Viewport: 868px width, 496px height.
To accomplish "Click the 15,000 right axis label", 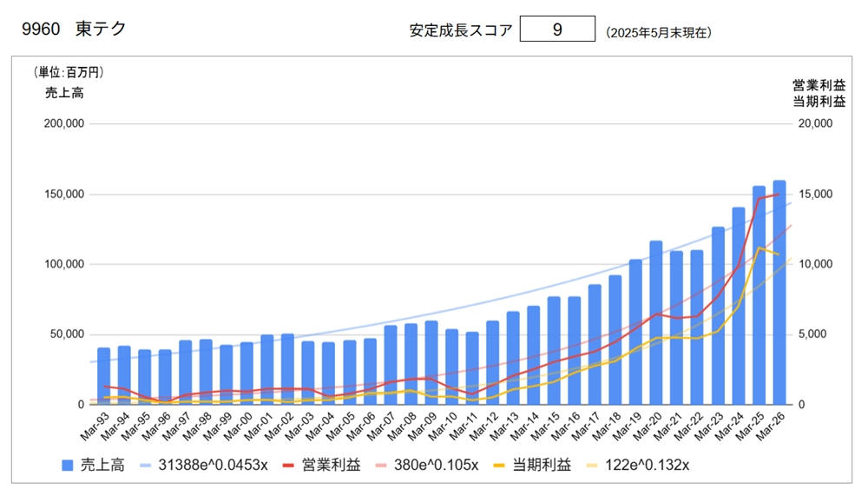I will (815, 194).
